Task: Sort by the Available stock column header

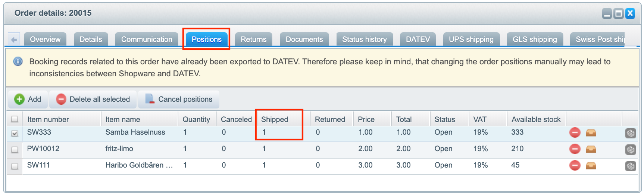Action: (x=536, y=119)
